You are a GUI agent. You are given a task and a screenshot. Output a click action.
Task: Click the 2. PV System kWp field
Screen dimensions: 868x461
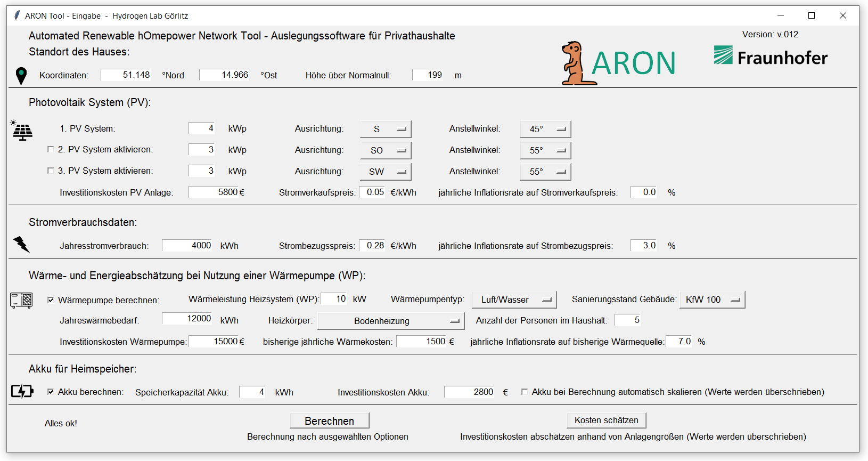201,149
